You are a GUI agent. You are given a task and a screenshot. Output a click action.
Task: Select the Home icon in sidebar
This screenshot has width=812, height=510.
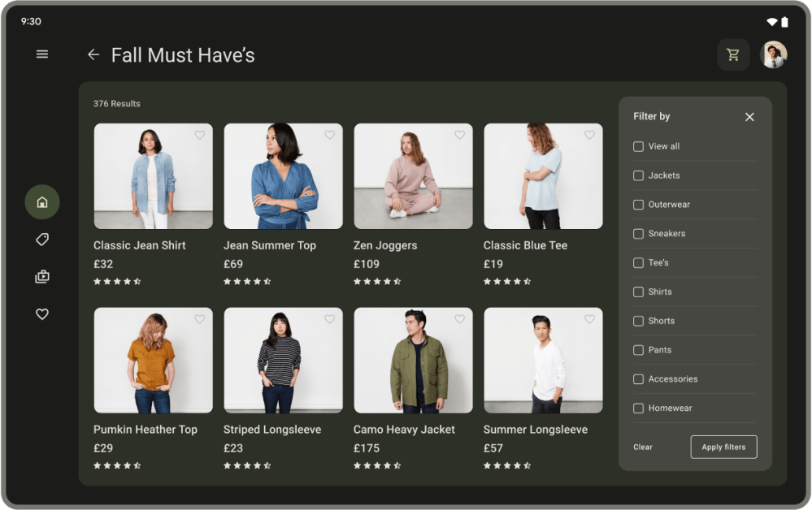(x=42, y=202)
